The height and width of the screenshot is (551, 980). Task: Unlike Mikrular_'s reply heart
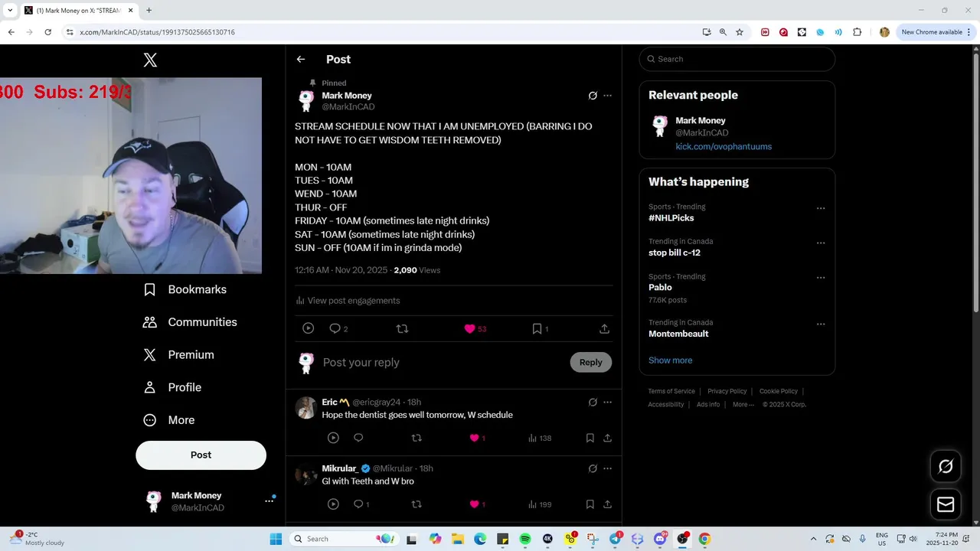478,504
